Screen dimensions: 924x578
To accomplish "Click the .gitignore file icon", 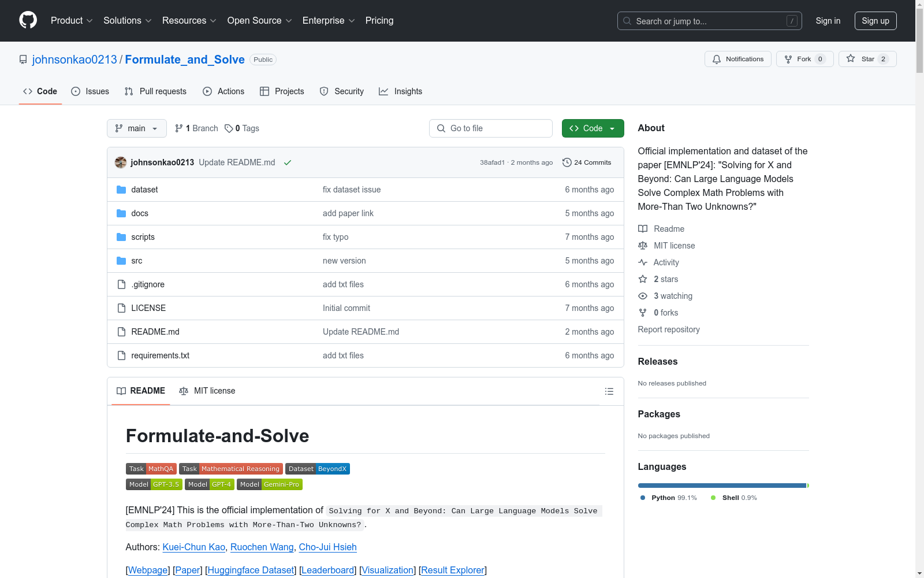I will tap(121, 284).
